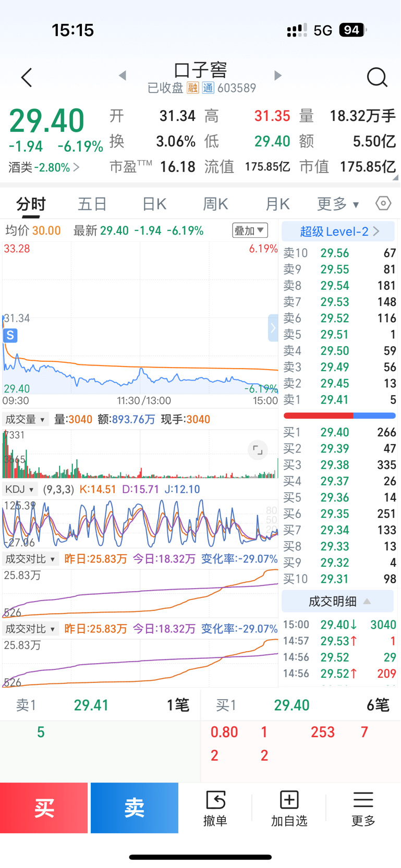Tap the cellular signal indicator
The height and width of the screenshot is (868, 401).
tap(297, 30)
